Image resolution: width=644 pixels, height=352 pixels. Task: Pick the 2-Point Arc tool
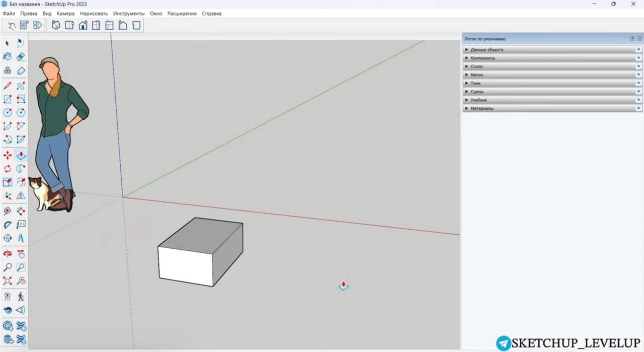click(21, 126)
